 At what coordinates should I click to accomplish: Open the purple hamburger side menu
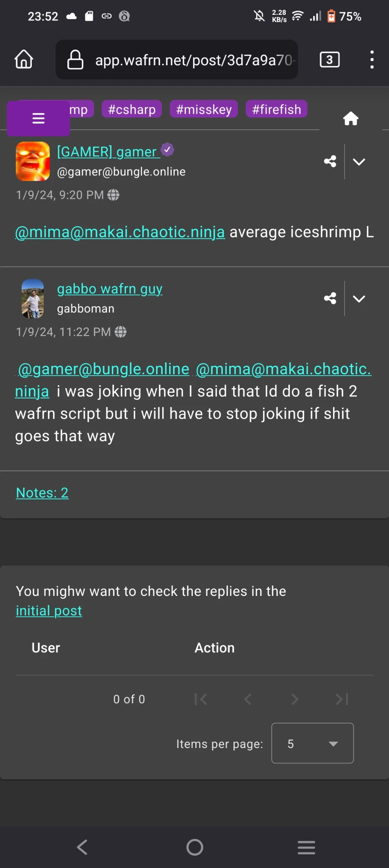[38, 118]
